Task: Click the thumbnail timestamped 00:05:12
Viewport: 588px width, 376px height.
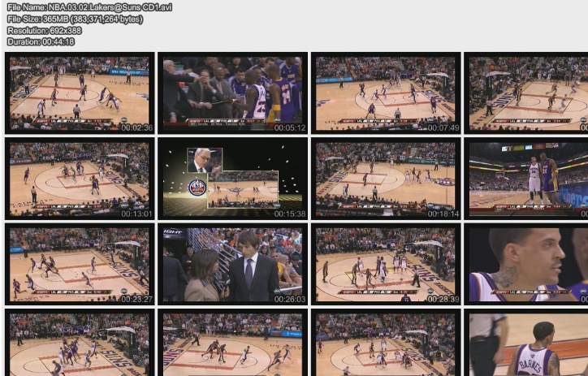Action: tap(232, 93)
